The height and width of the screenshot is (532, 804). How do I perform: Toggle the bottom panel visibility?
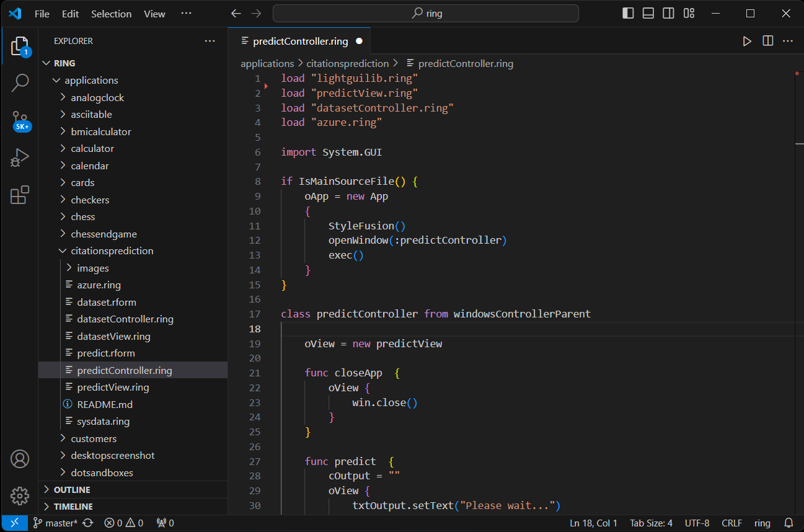648,13
